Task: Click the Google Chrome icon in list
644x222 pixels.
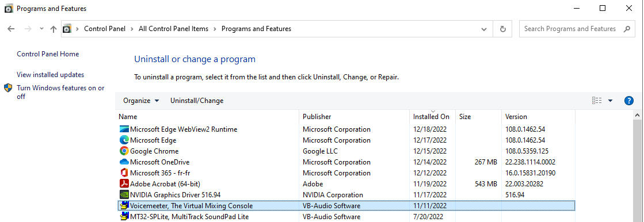Action: click(x=124, y=151)
